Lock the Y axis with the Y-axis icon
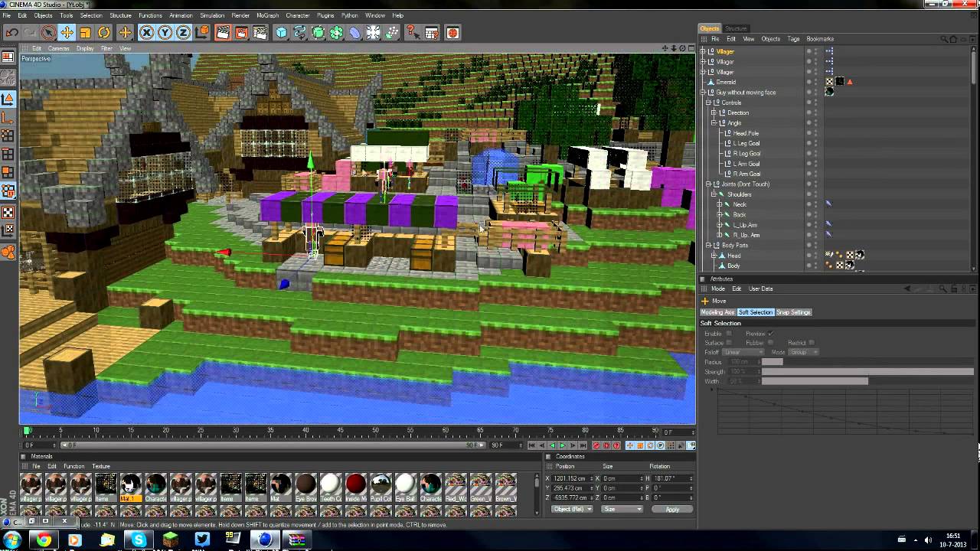Screen dimensions: 980x551 point(163,32)
